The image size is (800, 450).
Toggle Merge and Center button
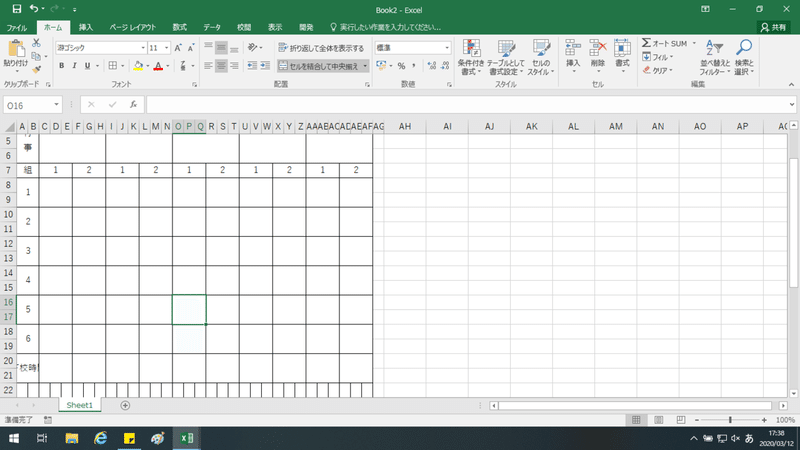319,66
